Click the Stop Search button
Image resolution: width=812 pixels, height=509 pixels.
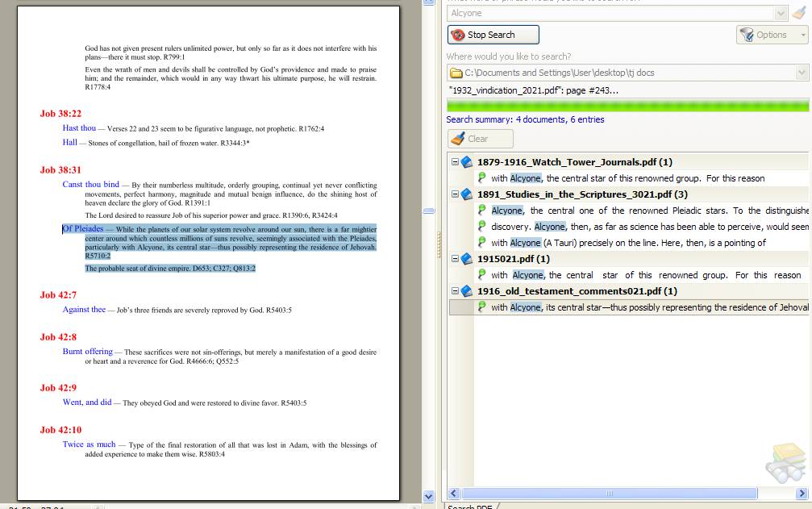coord(493,35)
